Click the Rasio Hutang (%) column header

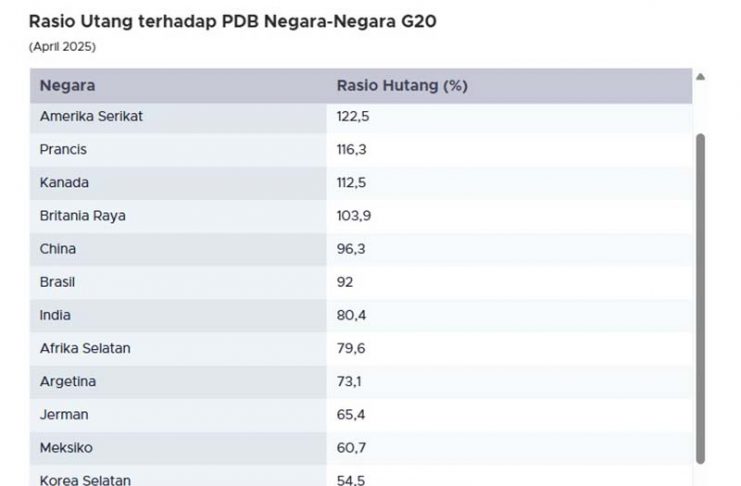click(x=402, y=86)
